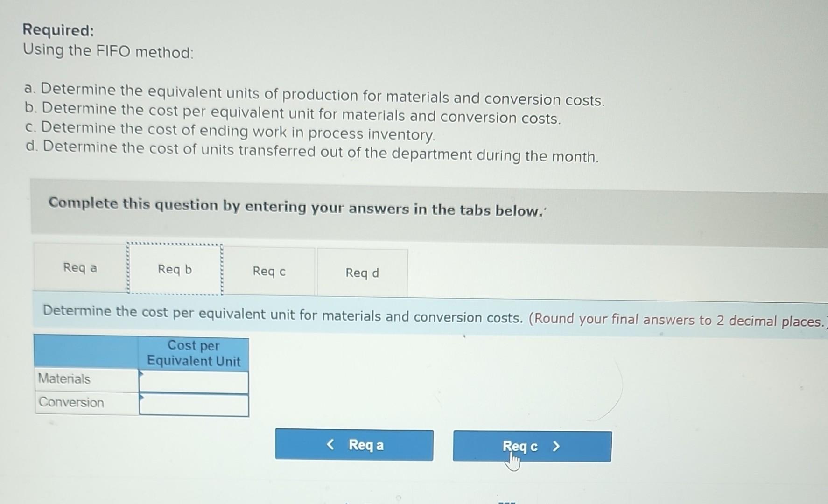Image resolution: width=828 pixels, height=504 pixels.
Task: Enter the Materials cost per equivalent unit field
Action: [194, 382]
